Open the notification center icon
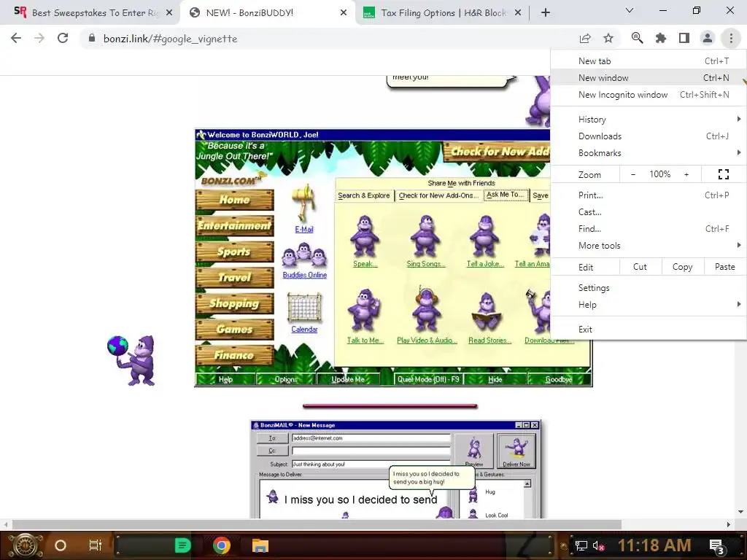 717,546
